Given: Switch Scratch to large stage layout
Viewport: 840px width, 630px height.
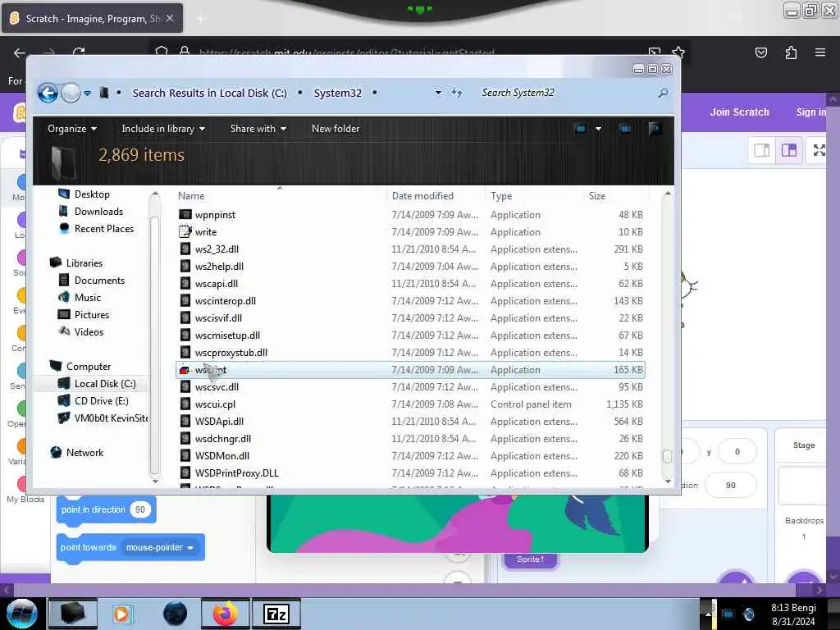Looking at the screenshot, I should 788,150.
